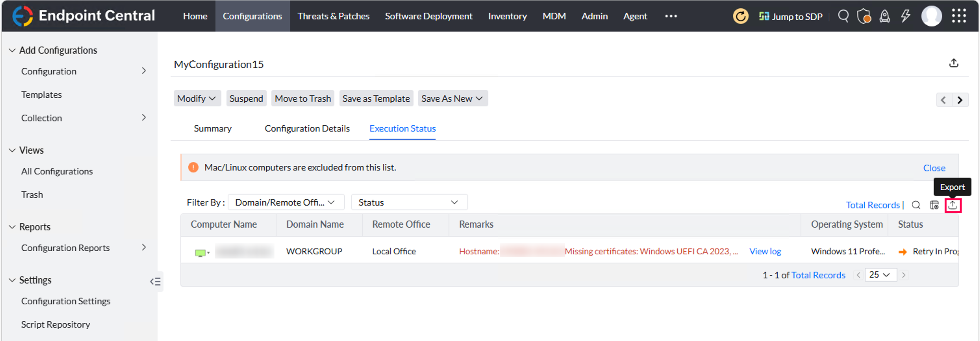980x341 pixels.
Task: Click the yellow refresh icon in header
Action: pos(740,16)
